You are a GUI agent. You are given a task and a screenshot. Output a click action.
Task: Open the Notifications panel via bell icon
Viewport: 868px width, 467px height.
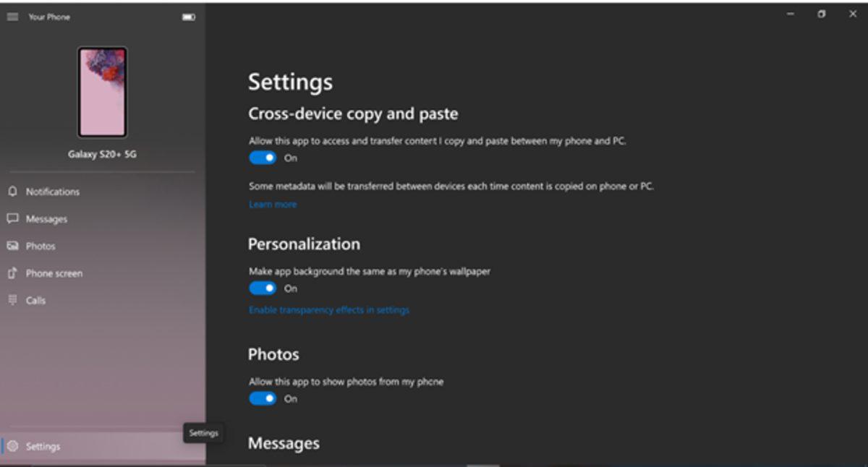pos(12,192)
